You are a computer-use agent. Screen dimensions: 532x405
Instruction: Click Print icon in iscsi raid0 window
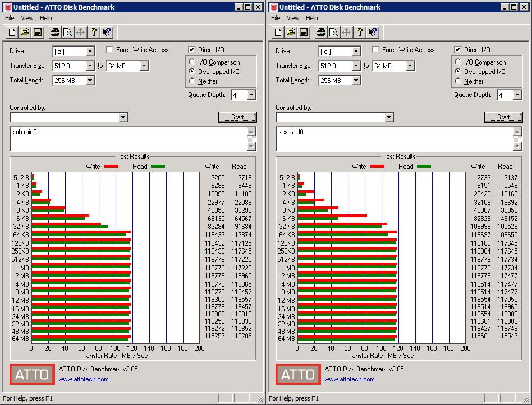click(x=320, y=32)
